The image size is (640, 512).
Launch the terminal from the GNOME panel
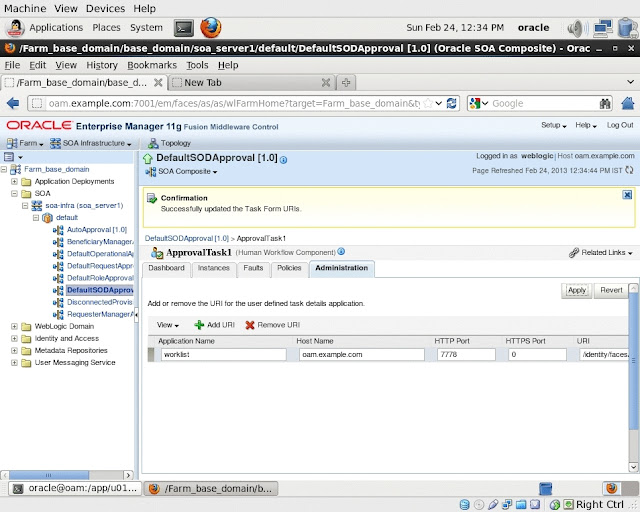(184, 28)
